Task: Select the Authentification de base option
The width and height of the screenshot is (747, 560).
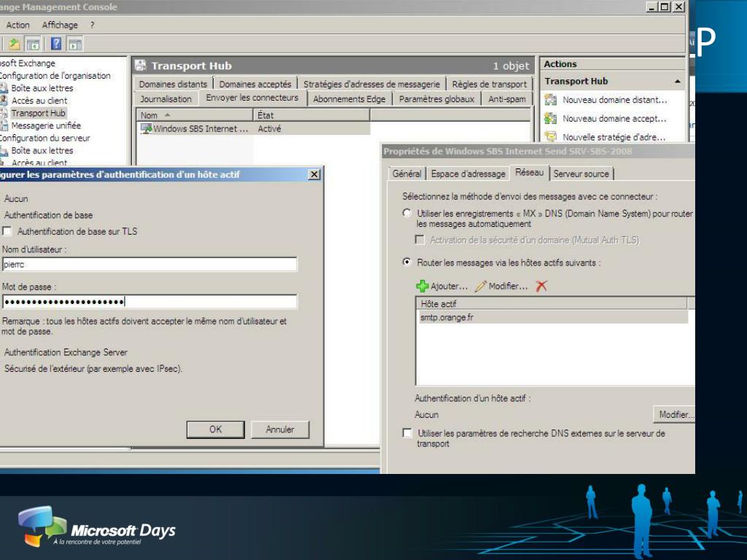Action: 48,215
